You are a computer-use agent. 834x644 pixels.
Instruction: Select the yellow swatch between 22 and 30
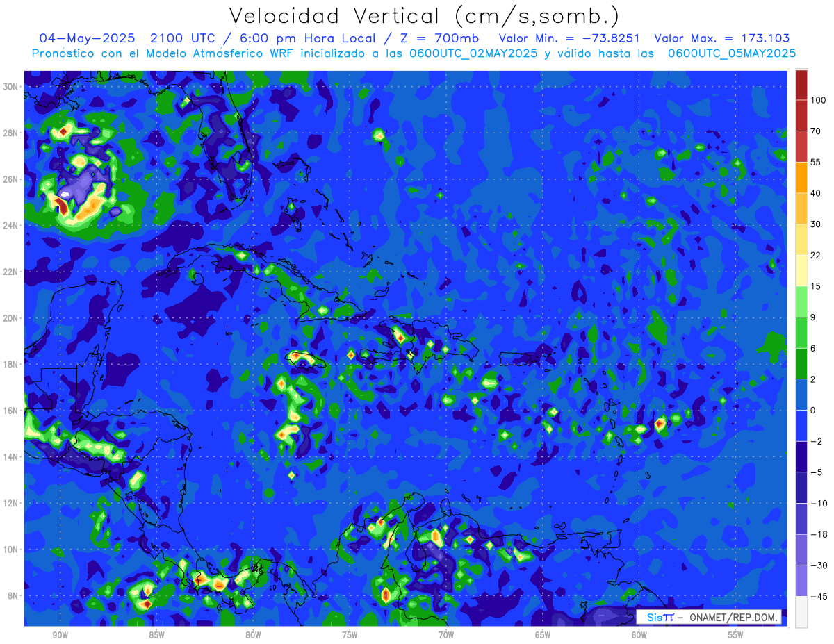click(x=802, y=240)
